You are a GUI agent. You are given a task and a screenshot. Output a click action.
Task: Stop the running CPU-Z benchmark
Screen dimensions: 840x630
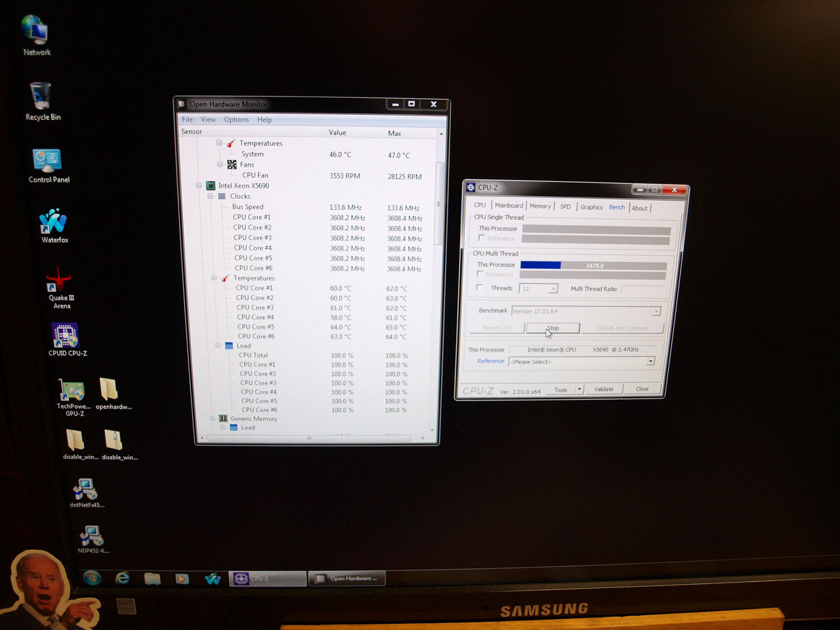tap(553, 328)
